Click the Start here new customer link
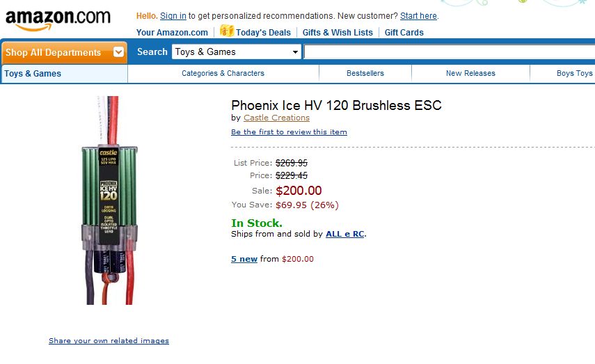Screen dimensions: 595x364 418,16
